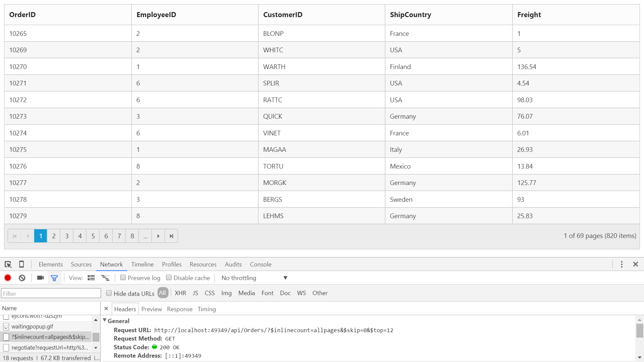Switch to compact request list view icon
644x362 pixels.
91,278
